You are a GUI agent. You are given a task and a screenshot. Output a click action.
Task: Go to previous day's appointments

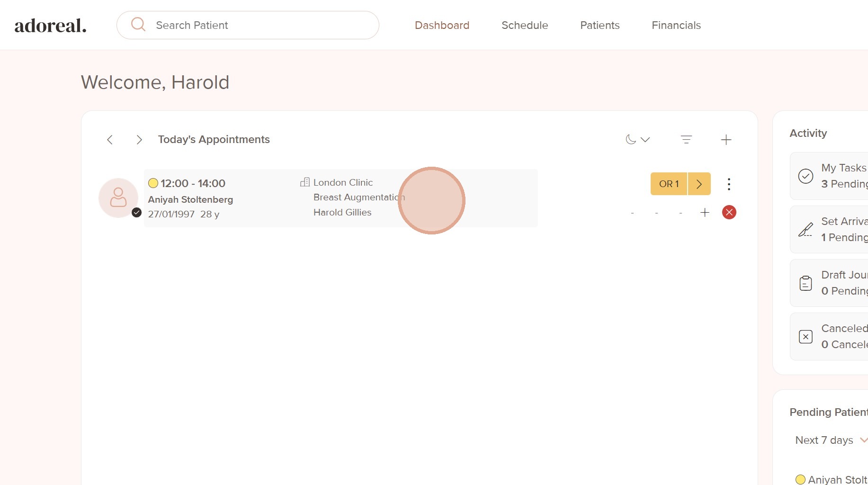(x=110, y=140)
